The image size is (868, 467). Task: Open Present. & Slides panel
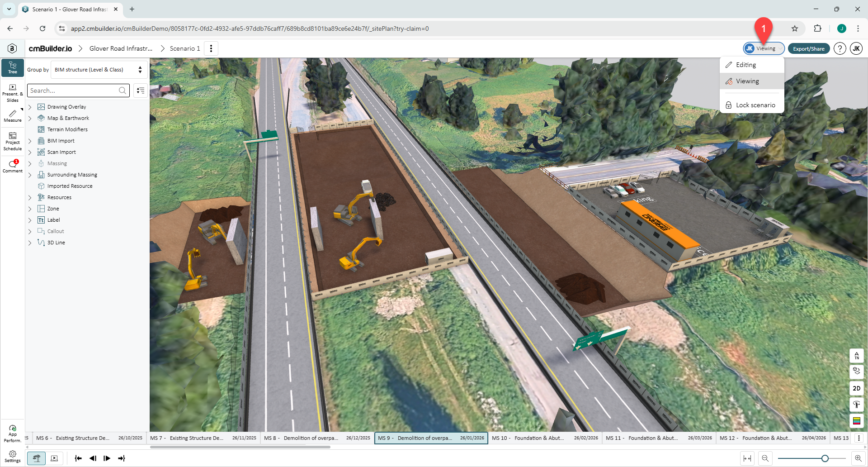13,93
